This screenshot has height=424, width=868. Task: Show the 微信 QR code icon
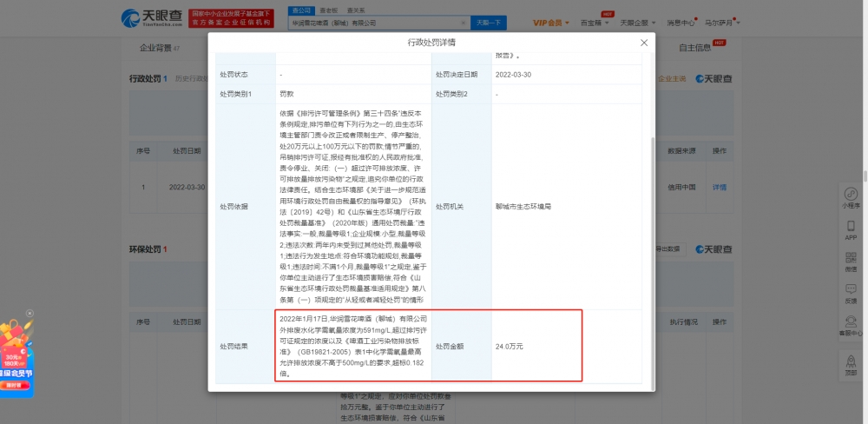[x=851, y=262]
